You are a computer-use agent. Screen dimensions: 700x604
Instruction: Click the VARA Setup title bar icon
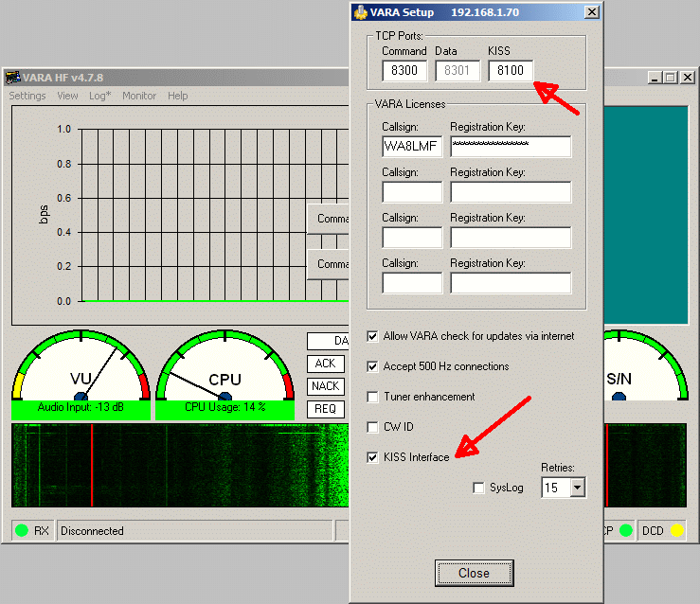360,12
